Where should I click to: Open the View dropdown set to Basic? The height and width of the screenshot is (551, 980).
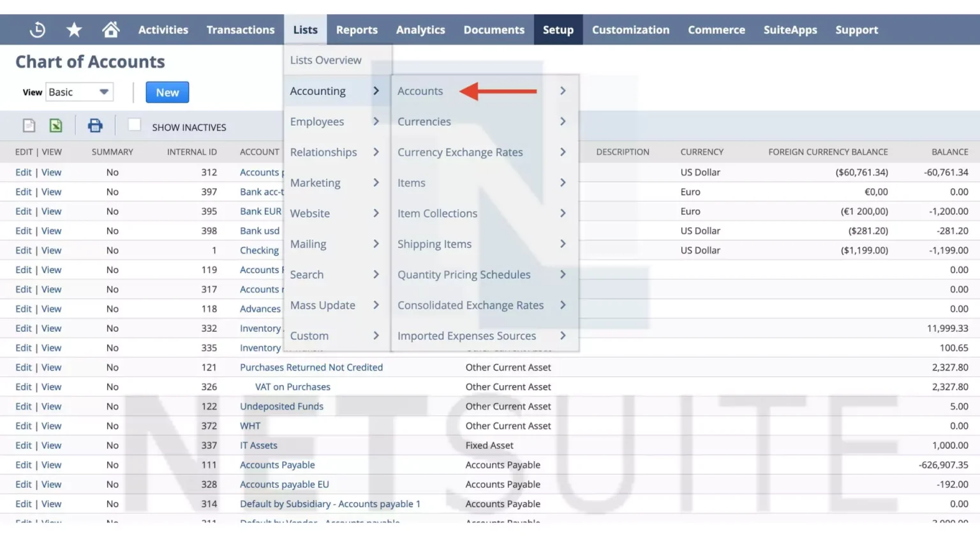click(x=79, y=92)
